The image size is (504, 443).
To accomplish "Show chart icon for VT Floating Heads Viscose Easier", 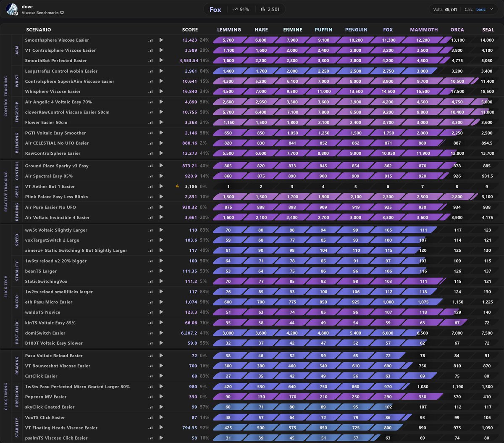I will [x=150, y=428].
